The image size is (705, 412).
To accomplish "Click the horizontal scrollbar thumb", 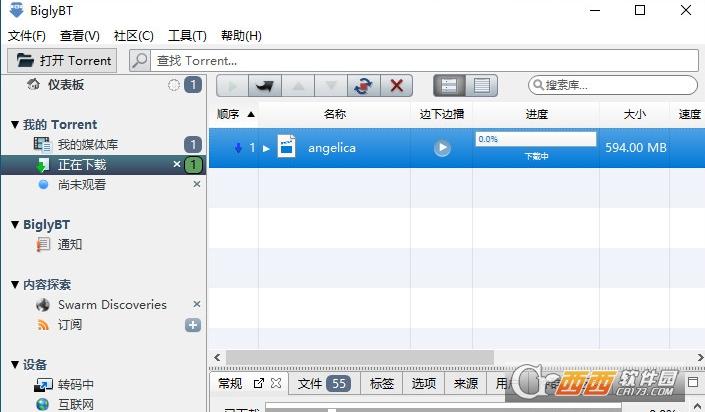I will click(360, 357).
